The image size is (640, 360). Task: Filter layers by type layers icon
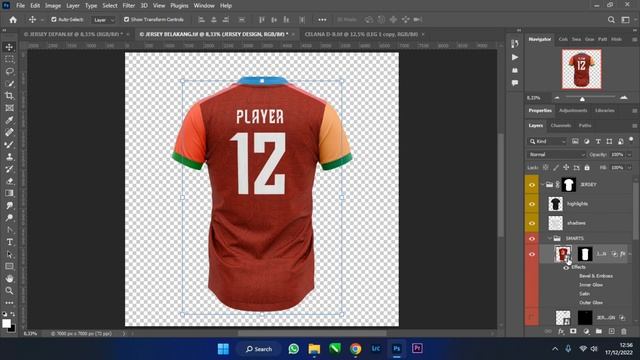[598, 141]
